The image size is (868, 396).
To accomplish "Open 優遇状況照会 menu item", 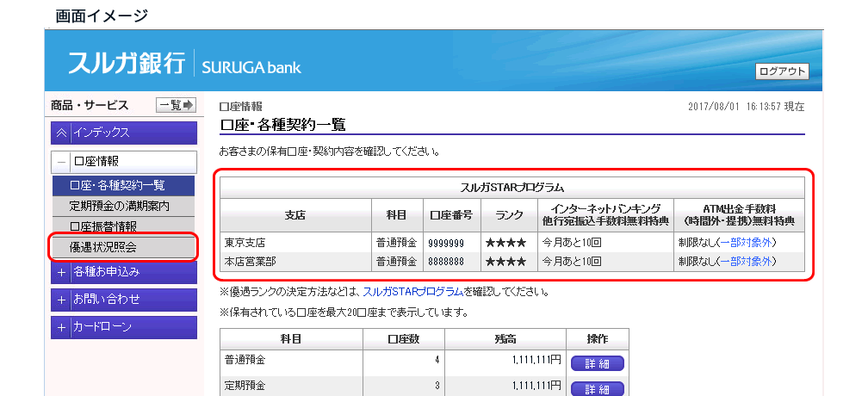I will (124, 248).
